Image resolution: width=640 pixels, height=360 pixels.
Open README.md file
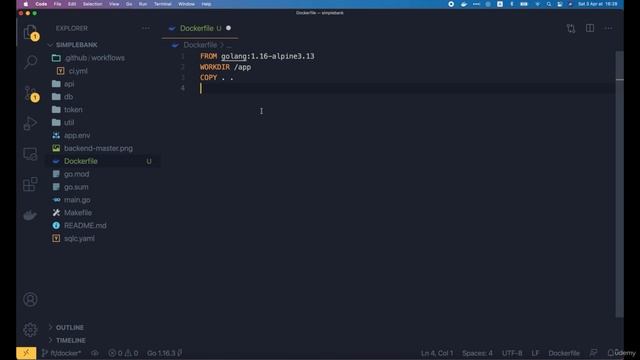pos(85,225)
